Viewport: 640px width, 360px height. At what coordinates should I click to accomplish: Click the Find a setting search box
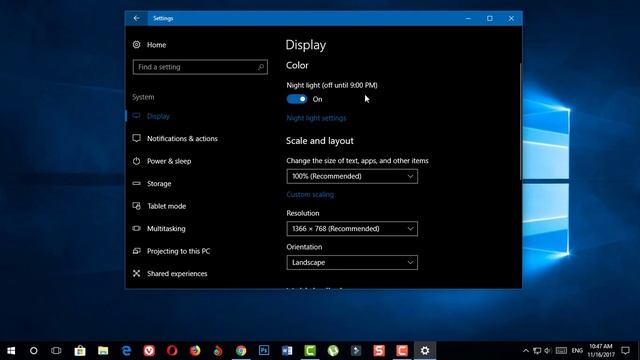pos(200,67)
